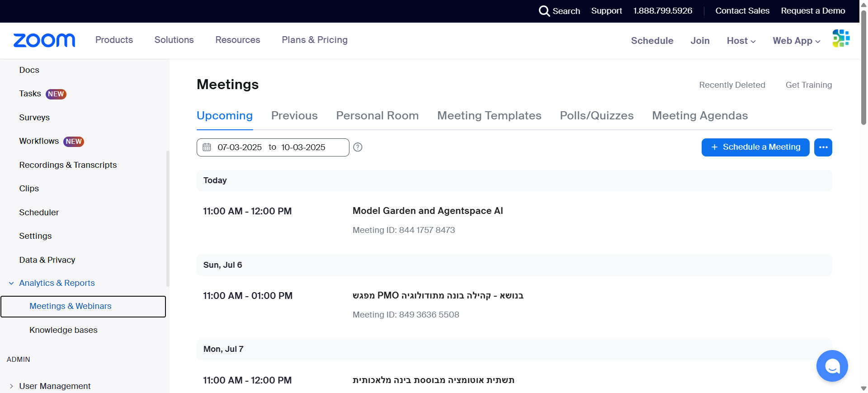Click the sidebar scrollbar
The image size is (868, 393).
point(168,218)
